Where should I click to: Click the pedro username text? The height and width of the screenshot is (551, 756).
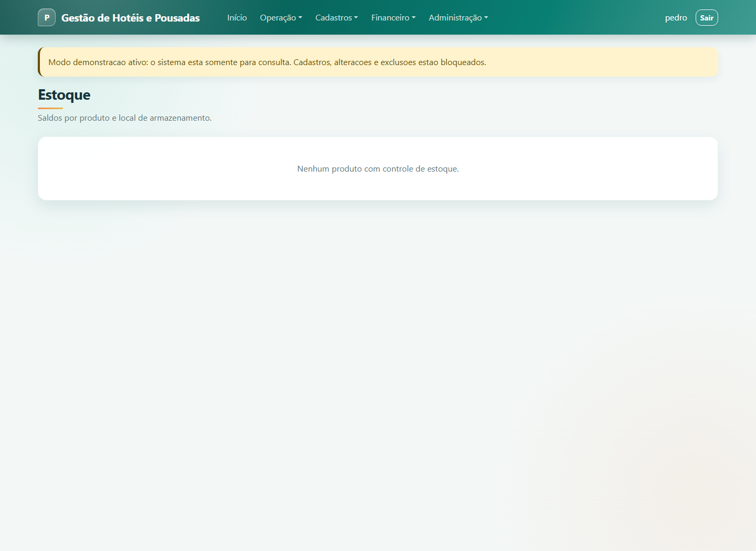[x=676, y=17]
